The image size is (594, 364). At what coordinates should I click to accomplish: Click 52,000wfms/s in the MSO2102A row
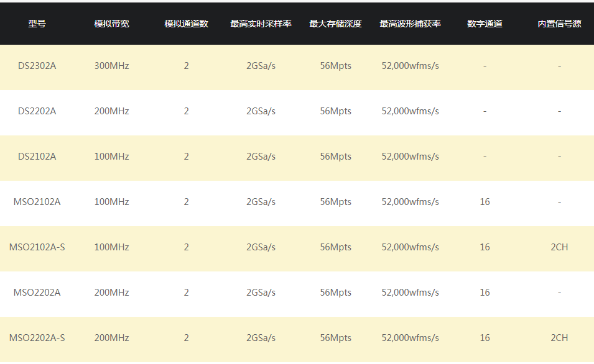(x=410, y=202)
